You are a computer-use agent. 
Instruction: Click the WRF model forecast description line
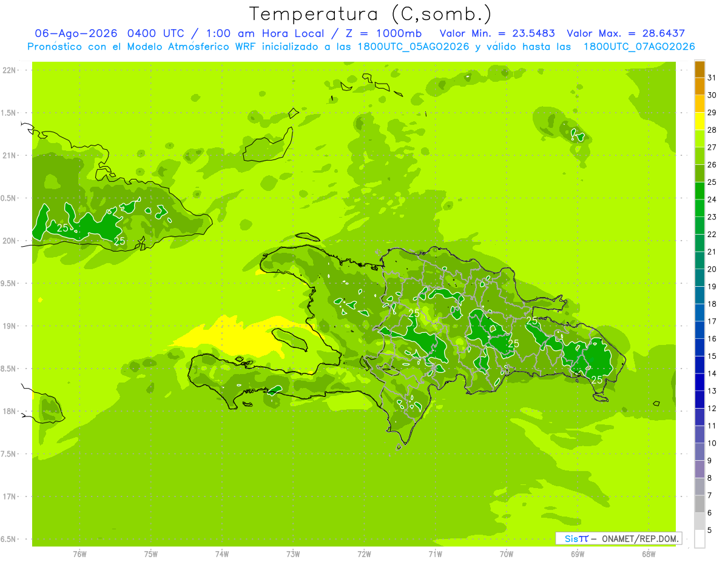(361, 47)
